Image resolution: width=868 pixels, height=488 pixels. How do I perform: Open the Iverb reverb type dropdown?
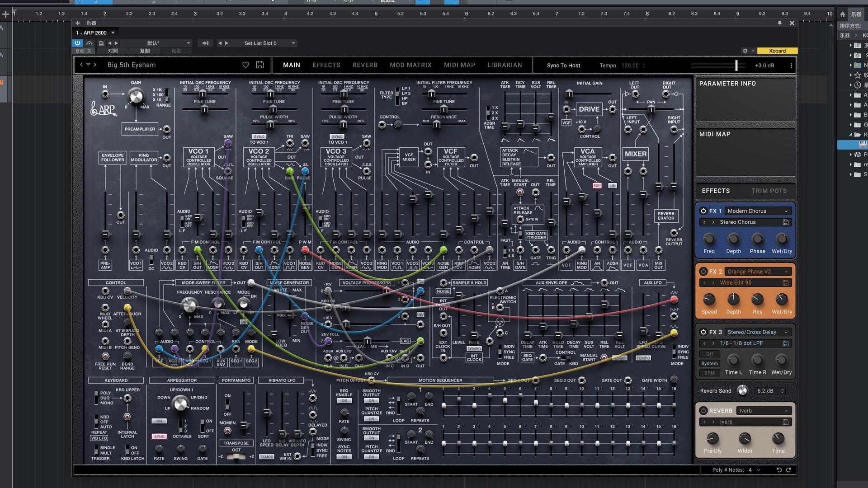764,411
